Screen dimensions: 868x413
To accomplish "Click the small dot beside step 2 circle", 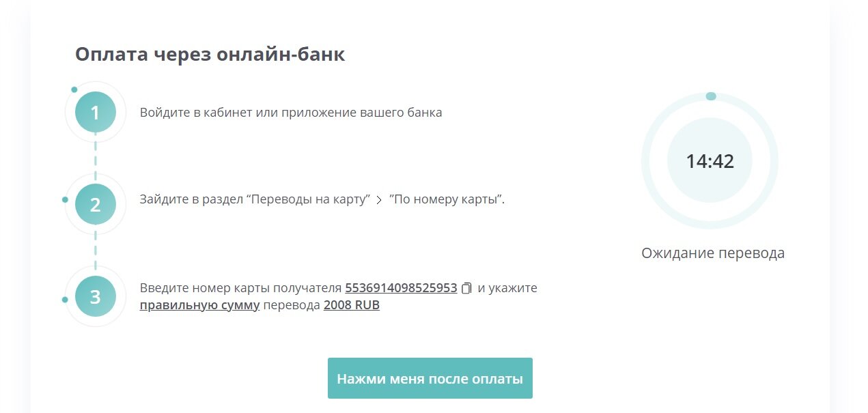I will (x=65, y=199).
